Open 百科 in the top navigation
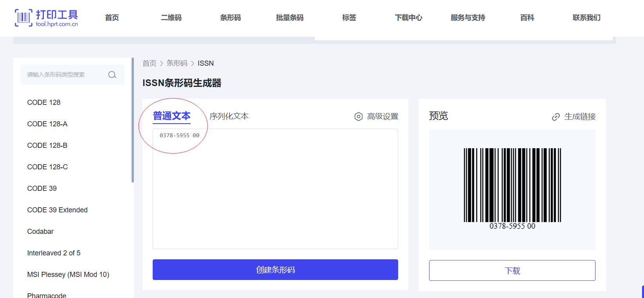The image size is (644, 298). pyautogui.click(x=527, y=18)
